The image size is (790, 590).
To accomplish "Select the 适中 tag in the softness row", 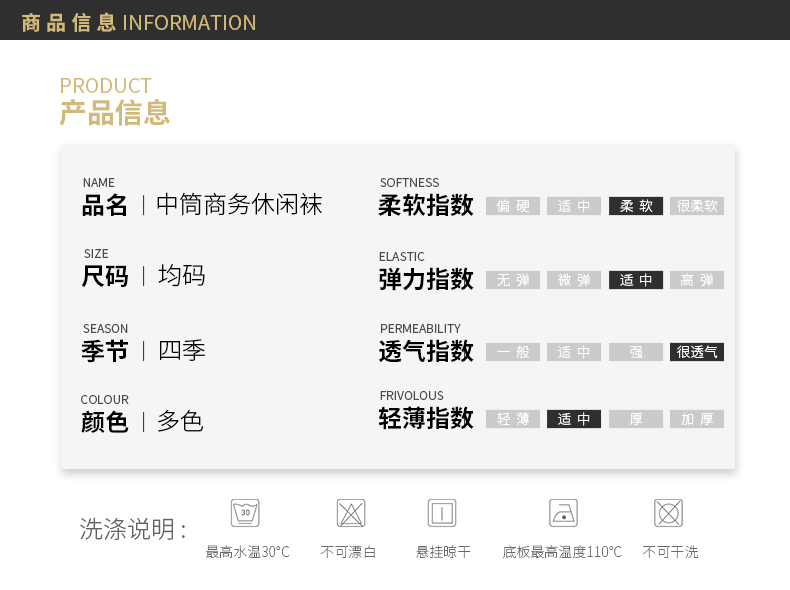I will click(x=574, y=206).
